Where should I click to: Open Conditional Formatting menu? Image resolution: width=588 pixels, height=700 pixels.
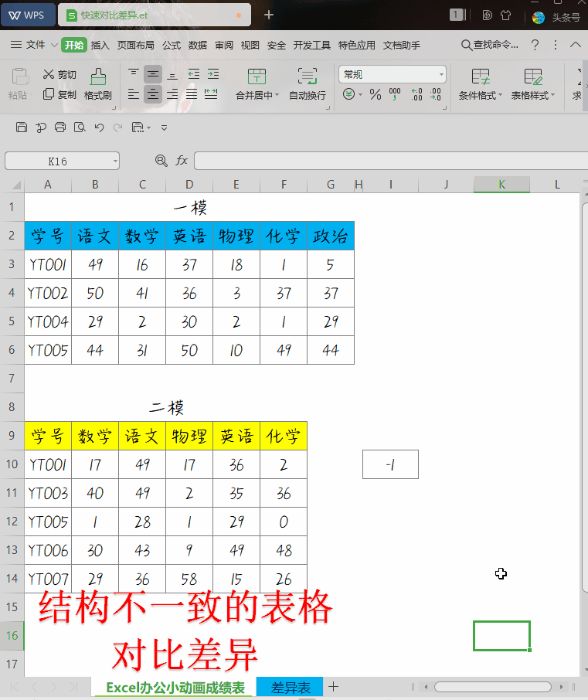pyautogui.click(x=481, y=84)
